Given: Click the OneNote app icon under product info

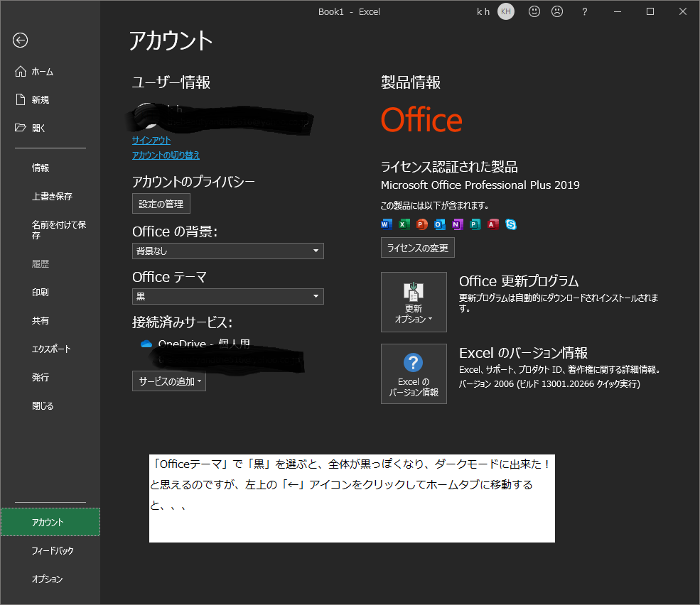Looking at the screenshot, I should (457, 224).
